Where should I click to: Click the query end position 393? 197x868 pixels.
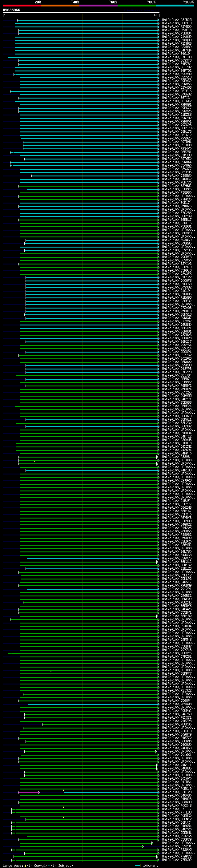point(155,15)
